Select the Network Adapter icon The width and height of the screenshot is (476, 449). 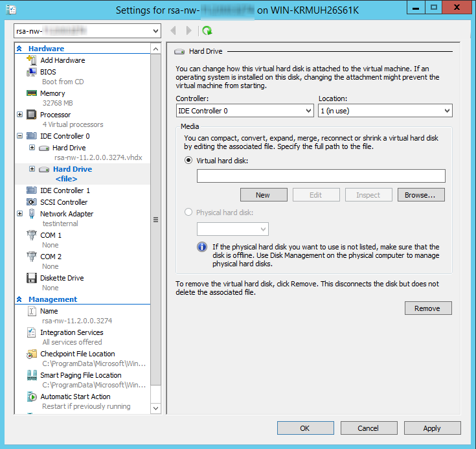pyautogui.click(x=31, y=214)
